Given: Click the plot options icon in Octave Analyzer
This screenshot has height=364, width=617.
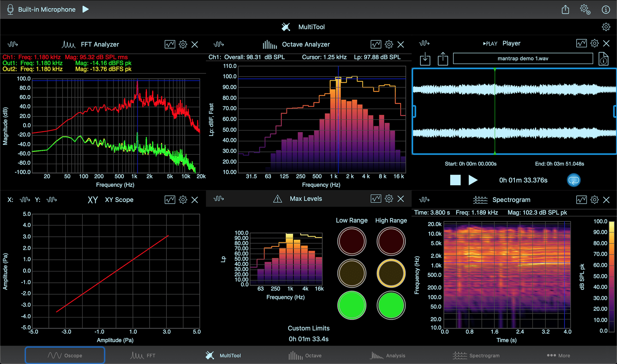Looking at the screenshot, I should coord(375,44).
